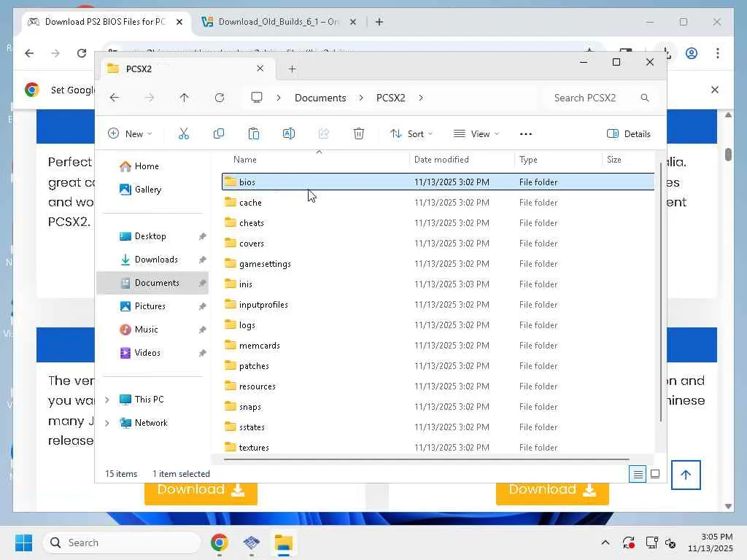Show hidden icons in system tray
Screen dimensions: 747x560
click(x=605, y=542)
